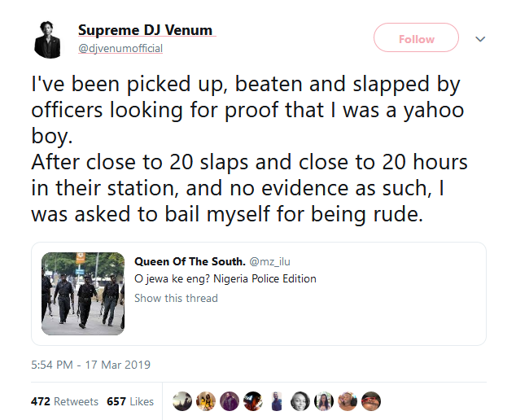Screen dimensions: 516x420
Task: Expand the tweet options chevron menu
Action: (x=480, y=38)
